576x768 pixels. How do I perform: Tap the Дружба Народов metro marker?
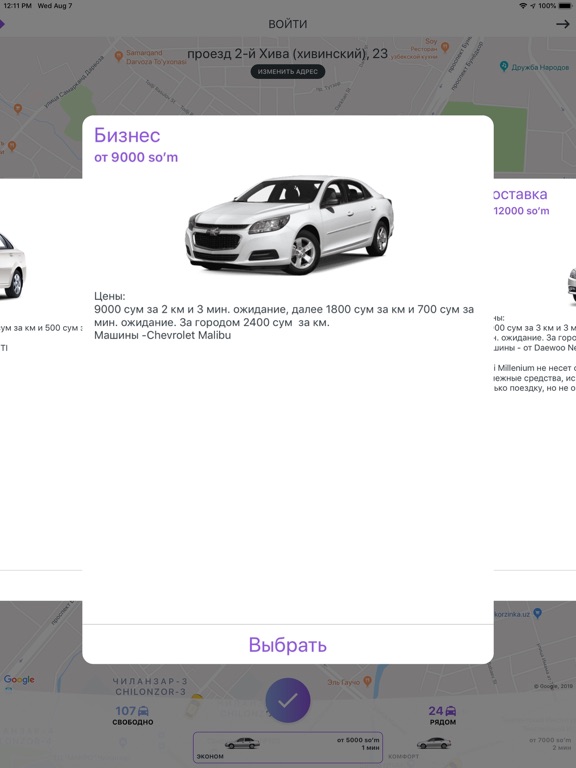[x=504, y=66]
